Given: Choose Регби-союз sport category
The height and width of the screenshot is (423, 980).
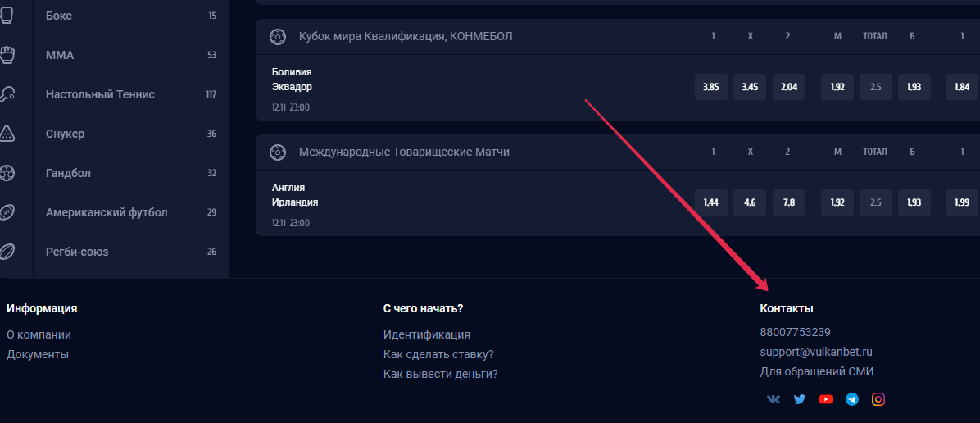Looking at the screenshot, I should [x=77, y=252].
